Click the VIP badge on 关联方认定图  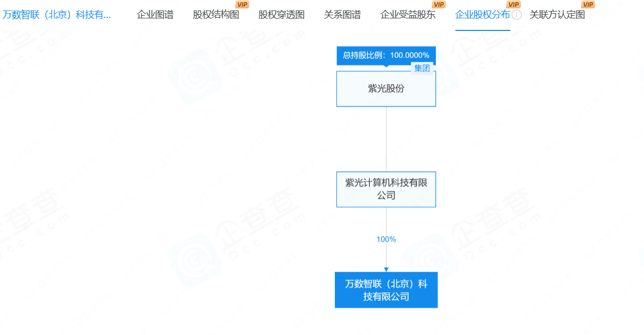[x=588, y=5]
